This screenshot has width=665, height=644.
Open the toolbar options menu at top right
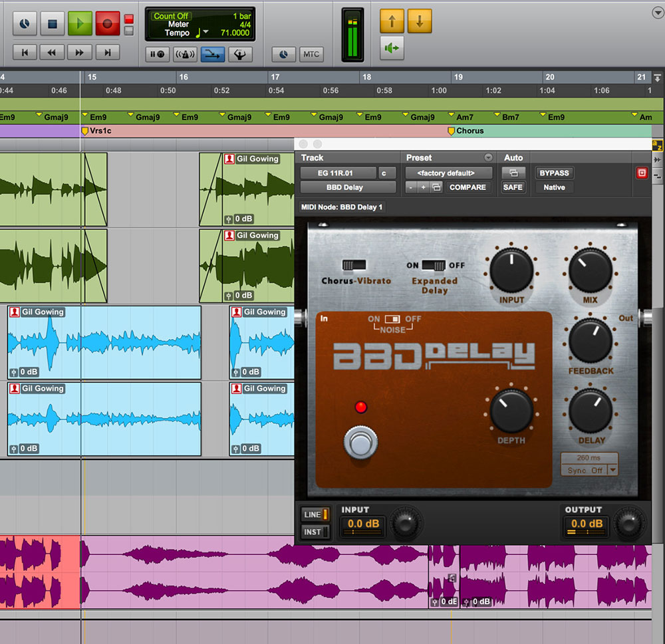pos(658,13)
